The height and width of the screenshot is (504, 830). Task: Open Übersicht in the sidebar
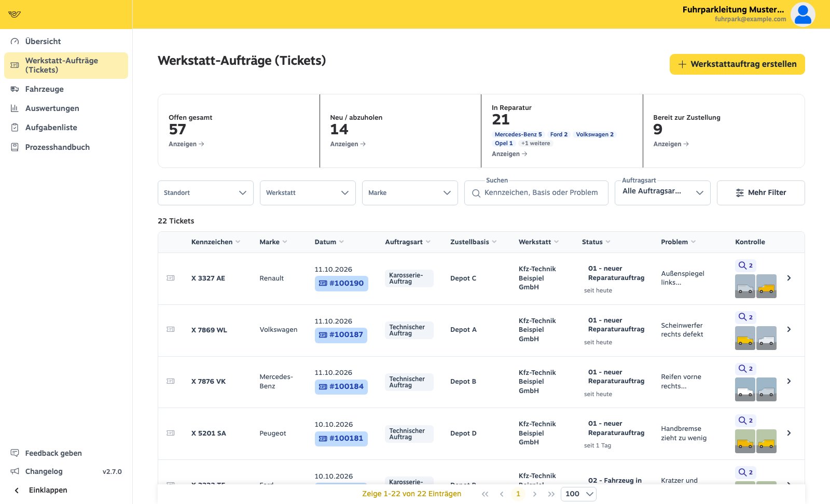(66, 41)
